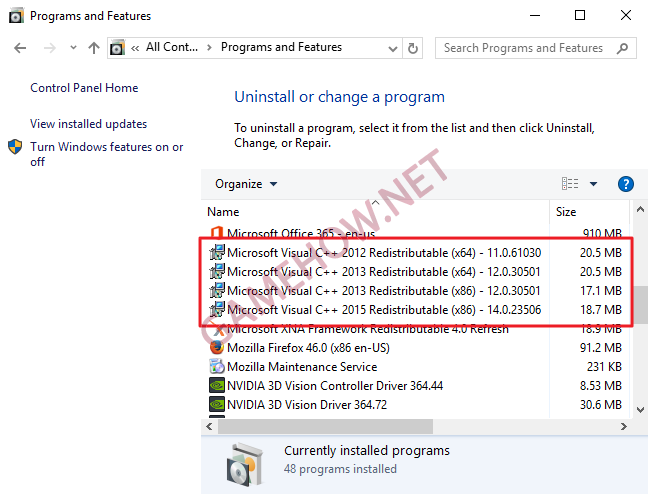Minimize the Programs and Features window
Image resolution: width=650 pixels, height=495 pixels.
[x=535, y=16]
